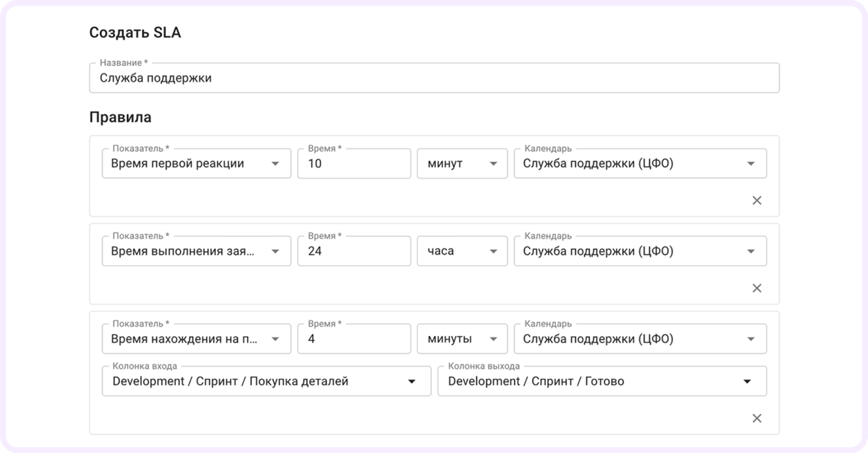The height and width of the screenshot is (453, 868).
Task: Open the Календарь dropdown in second rule
Action: (x=640, y=251)
